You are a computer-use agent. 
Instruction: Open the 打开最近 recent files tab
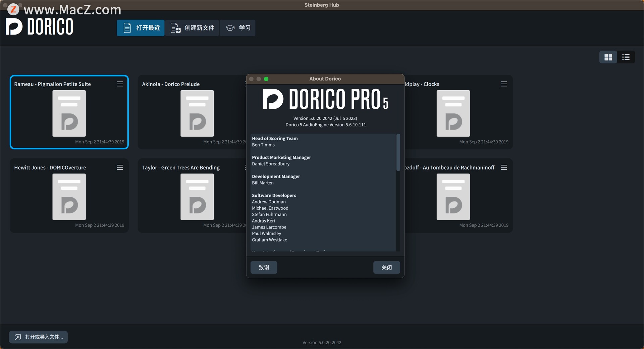pos(141,28)
